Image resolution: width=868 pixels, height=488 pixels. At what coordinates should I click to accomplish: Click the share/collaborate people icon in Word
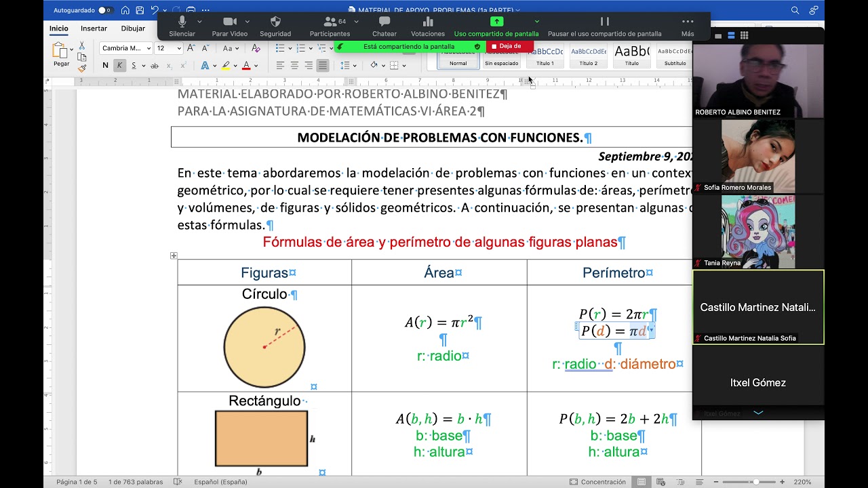click(x=814, y=10)
